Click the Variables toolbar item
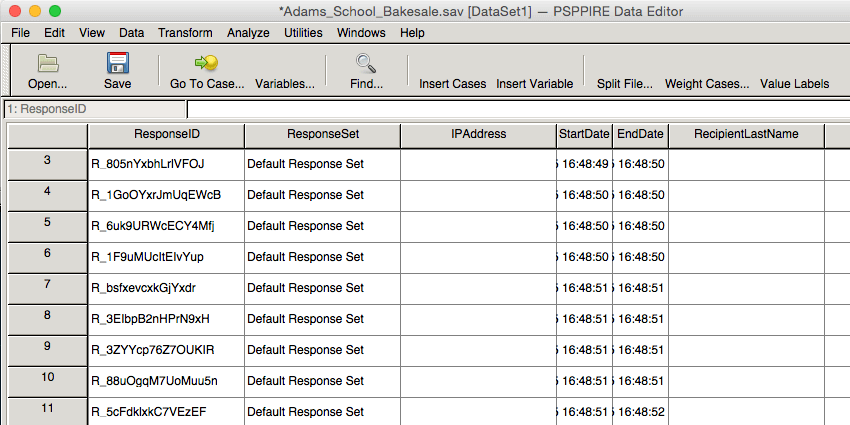This screenshot has width=850, height=425. [285, 84]
